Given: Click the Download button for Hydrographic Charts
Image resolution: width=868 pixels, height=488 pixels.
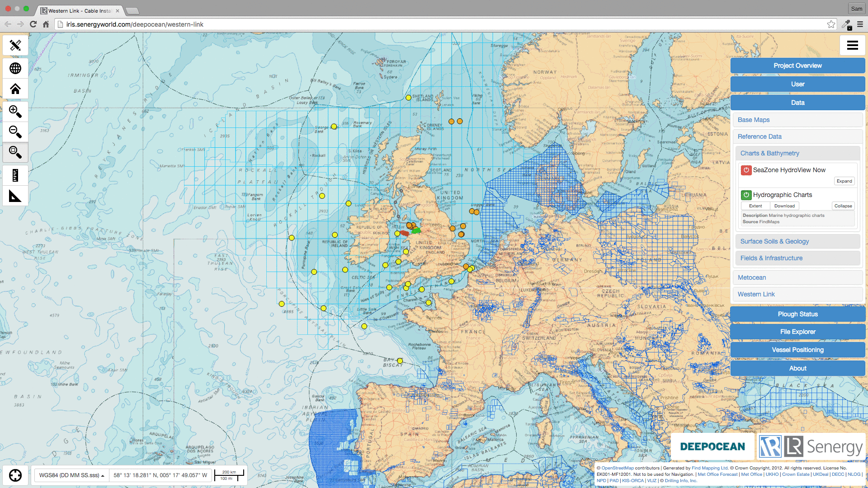Looking at the screenshot, I should (784, 206).
